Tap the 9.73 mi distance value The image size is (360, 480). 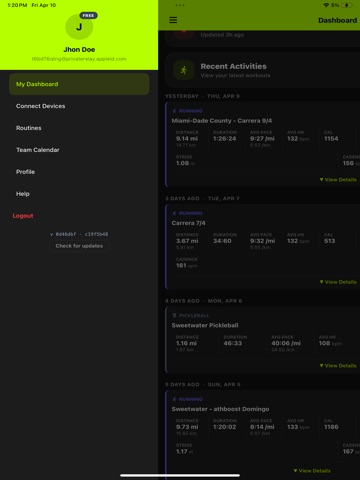(x=187, y=427)
